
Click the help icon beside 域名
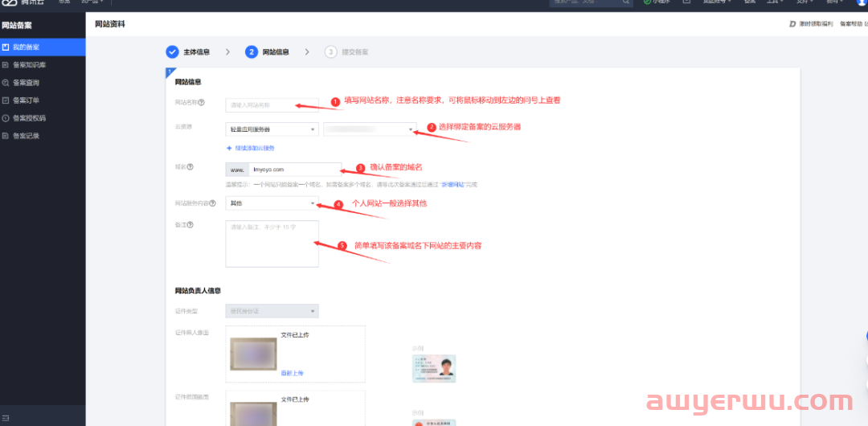click(x=190, y=166)
